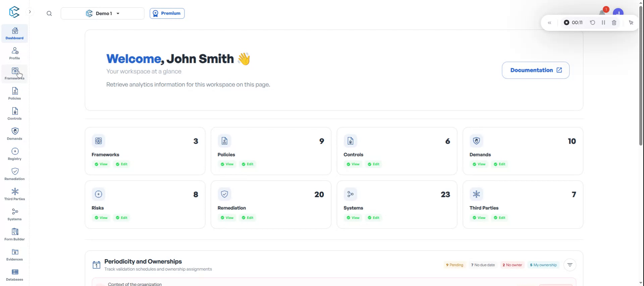Open the Demo 1 workspace dropdown
The image size is (644, 286).
point(102,13)
